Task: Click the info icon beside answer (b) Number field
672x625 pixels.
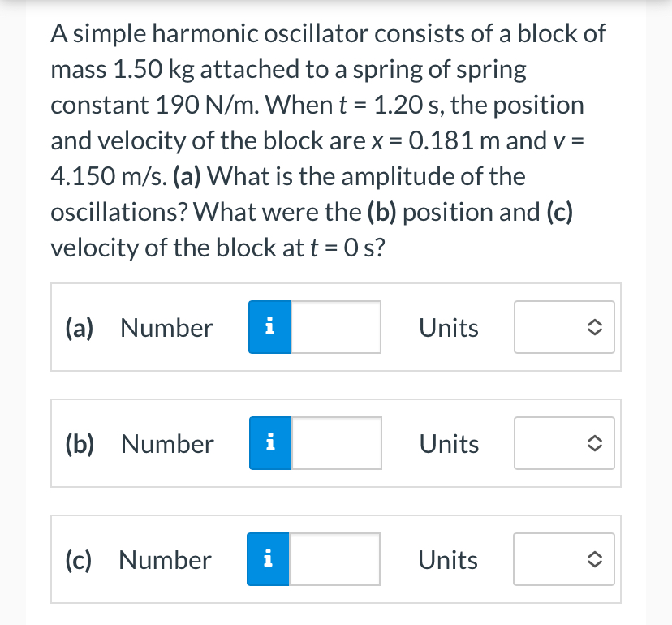Action: tap(269, 443)
